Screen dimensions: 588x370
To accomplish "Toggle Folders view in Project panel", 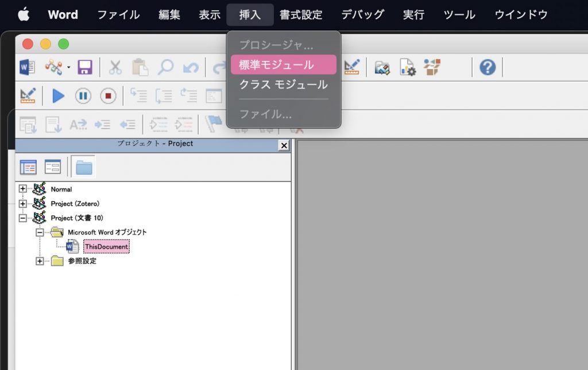I will (x=83, y=167).
